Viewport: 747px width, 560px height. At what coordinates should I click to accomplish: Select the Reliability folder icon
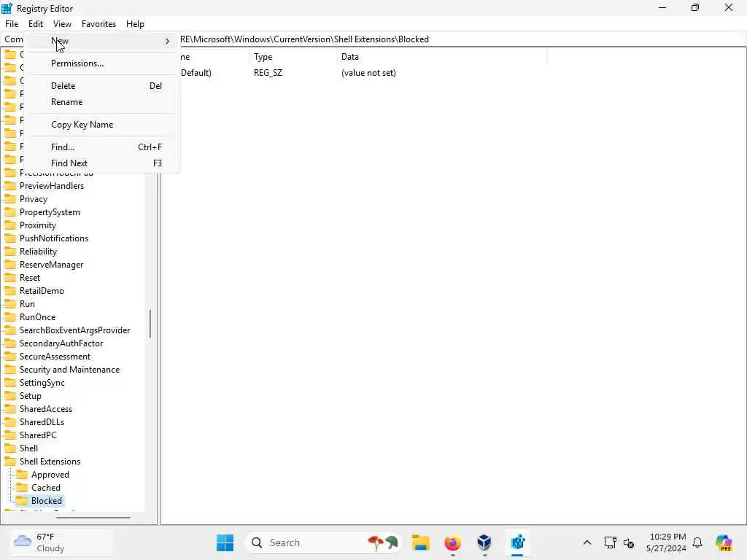coord(10,252)
